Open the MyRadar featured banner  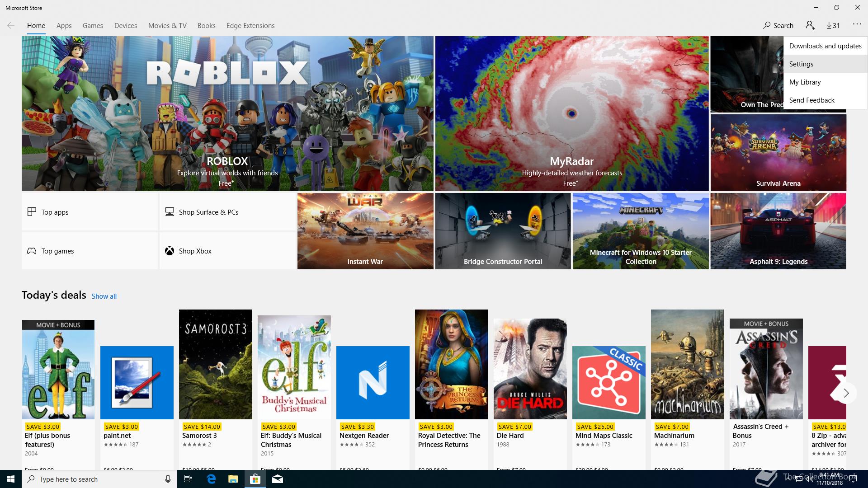pyautogui.click(x=572, y=113)
